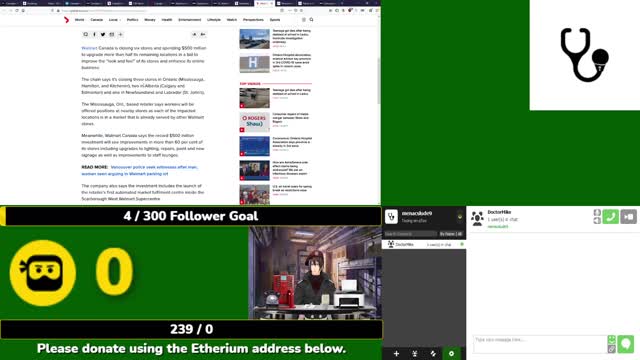Click the message input field
The width and height of the screenshot is (640, 360).
[540, 344]
